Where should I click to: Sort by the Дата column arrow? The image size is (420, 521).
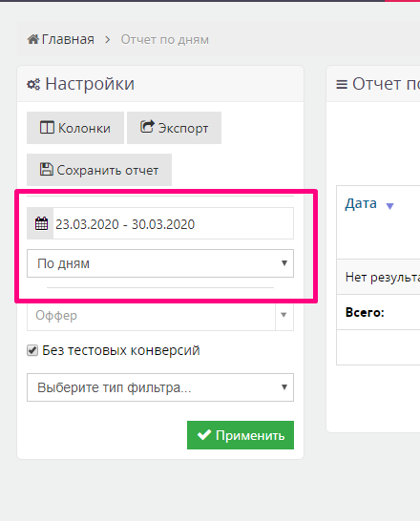pos(389,206)
